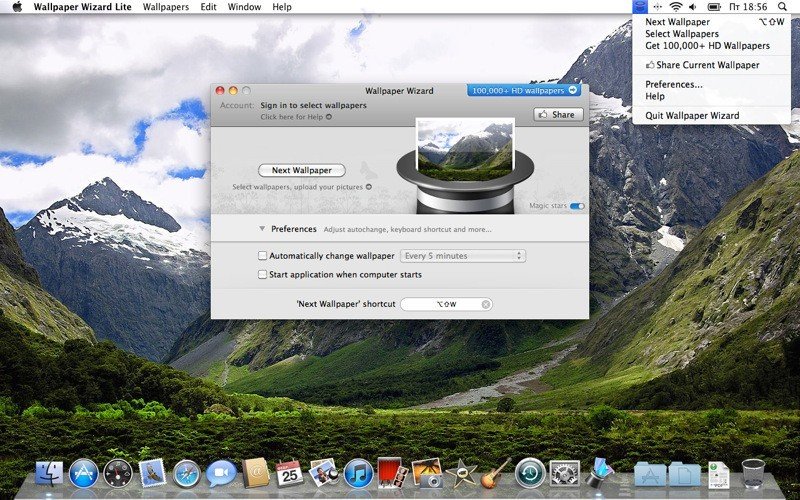Open Wallpaper Wizard Lite application menu
The image size is (800, 500).
pyautogui.click(x=83, y=7)
